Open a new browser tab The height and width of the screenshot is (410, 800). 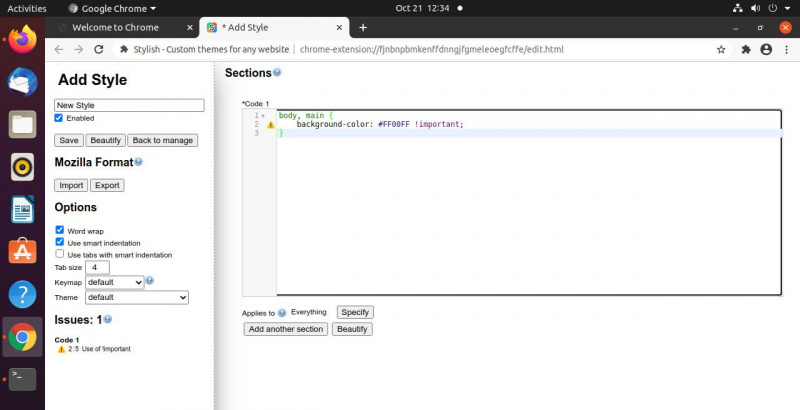point(363,28)
